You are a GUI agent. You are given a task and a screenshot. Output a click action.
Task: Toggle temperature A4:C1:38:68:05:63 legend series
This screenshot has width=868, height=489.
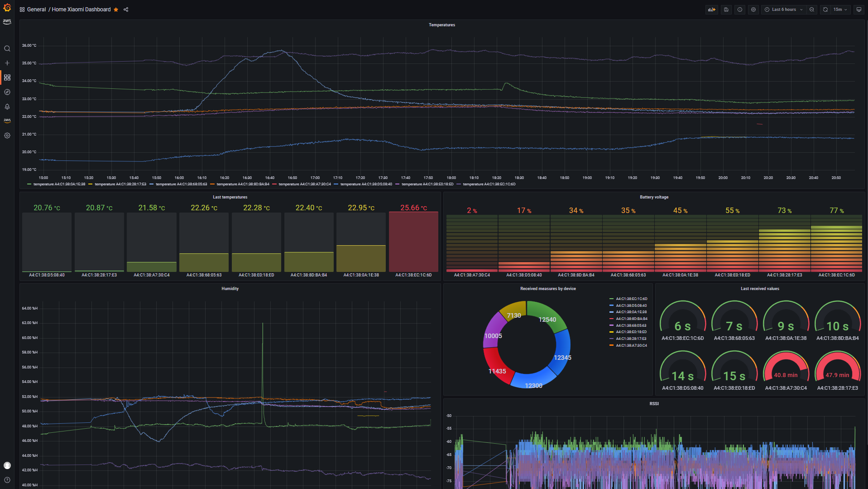(x=182, y=184)
